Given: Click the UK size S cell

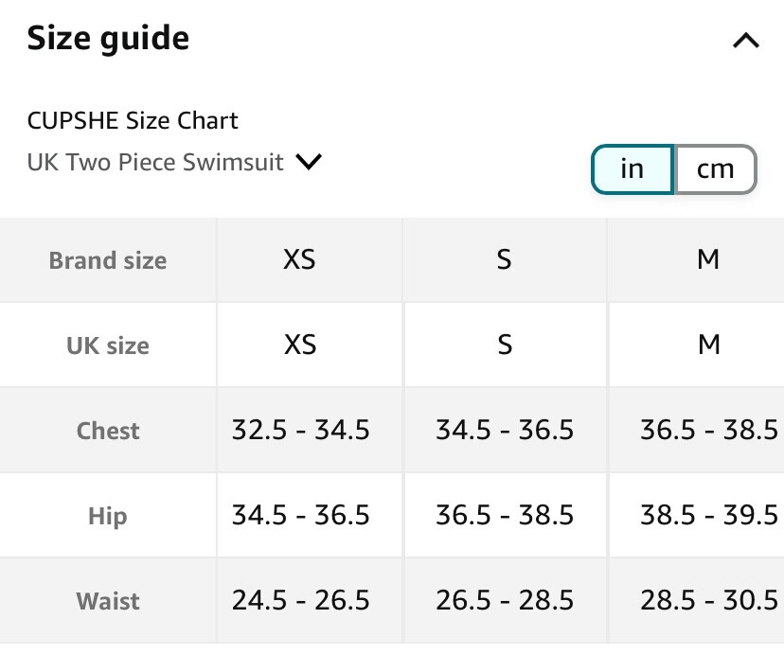Looking at the screenshot, I should pyautogui.click(x=504, y=345).
